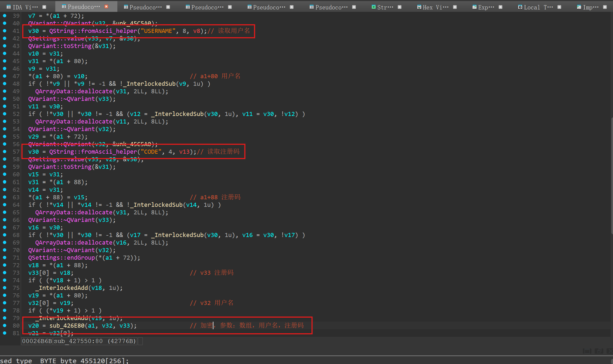This screenshot has height=364, width=613.
Task: Click the Local Types tab icon
Action: click(x=520, y=7)
